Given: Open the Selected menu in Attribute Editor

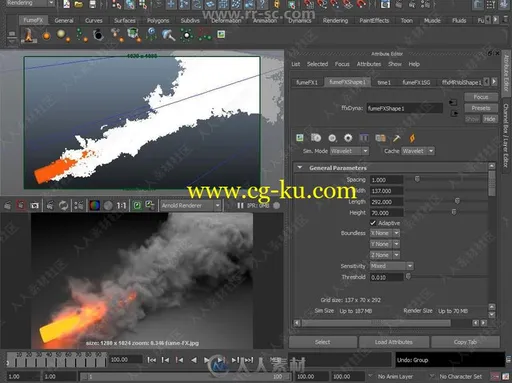Looking at the screenshot, I should pos(317,64).
